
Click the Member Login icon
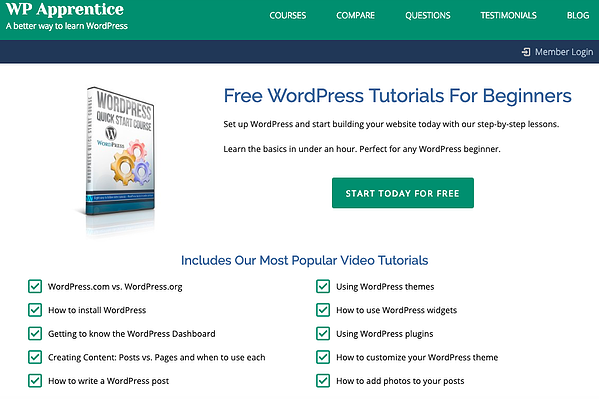pyautogui.click(x=526, y=52)
